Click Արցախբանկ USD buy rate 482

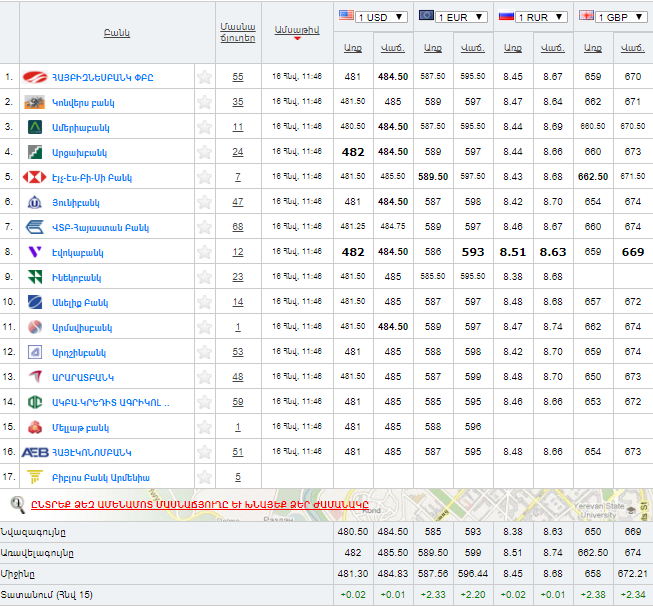(353, 152)
